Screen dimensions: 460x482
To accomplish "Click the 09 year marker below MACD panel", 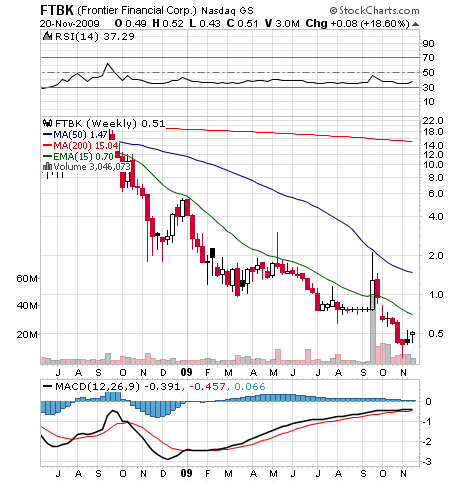I will click(x=187, y=473).
